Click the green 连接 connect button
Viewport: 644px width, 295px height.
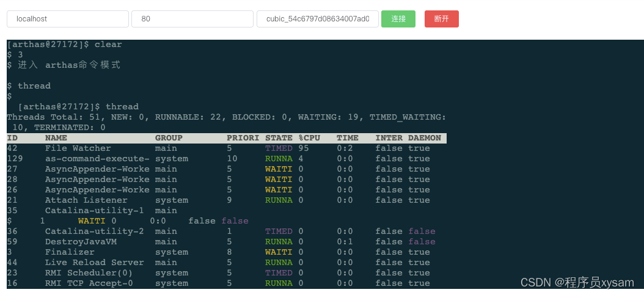coord(398,19)
